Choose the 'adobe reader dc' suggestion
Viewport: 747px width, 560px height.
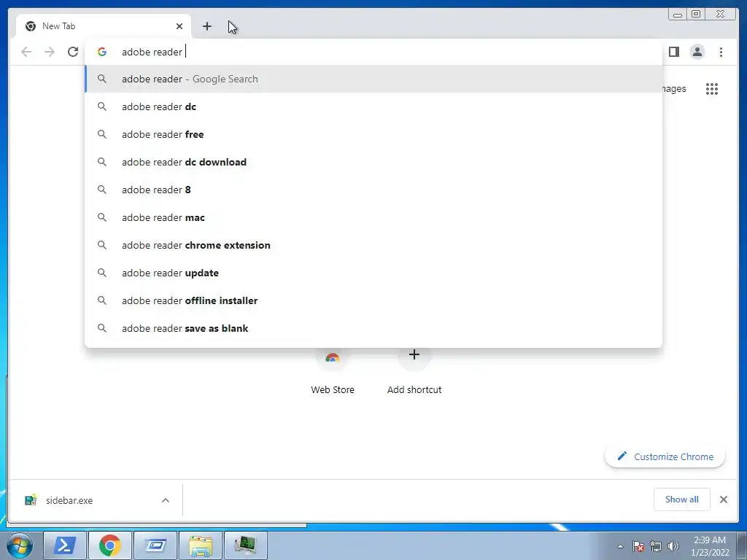pyautogui.click(x=373, y=106)
